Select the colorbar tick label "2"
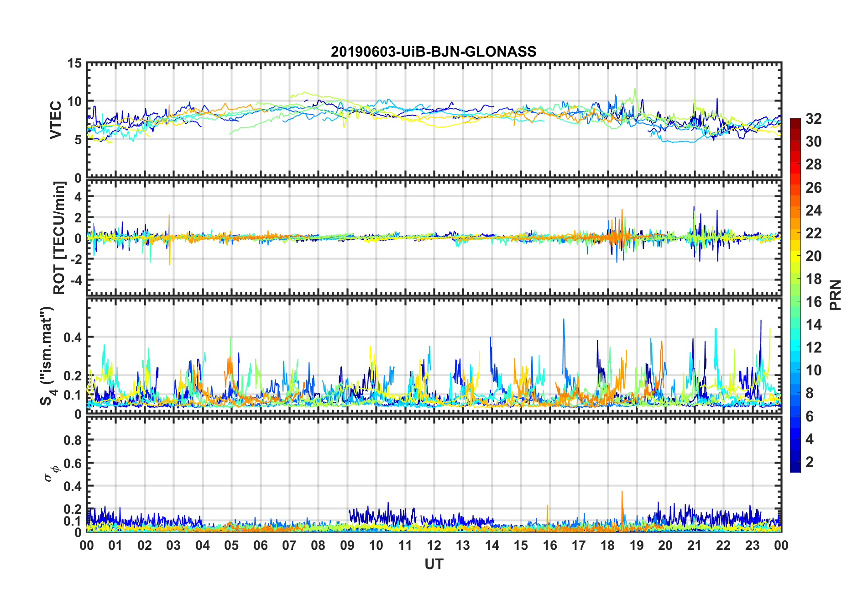868x590 pixels. (810, 462)
